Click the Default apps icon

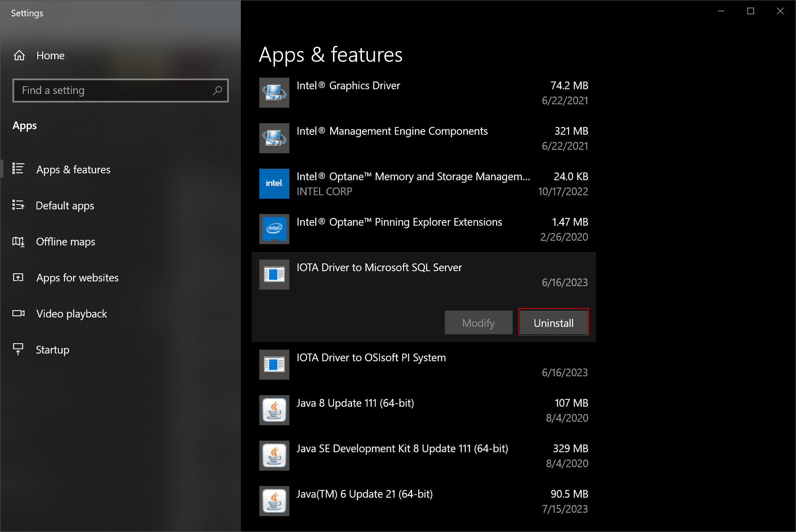[18, 205]
